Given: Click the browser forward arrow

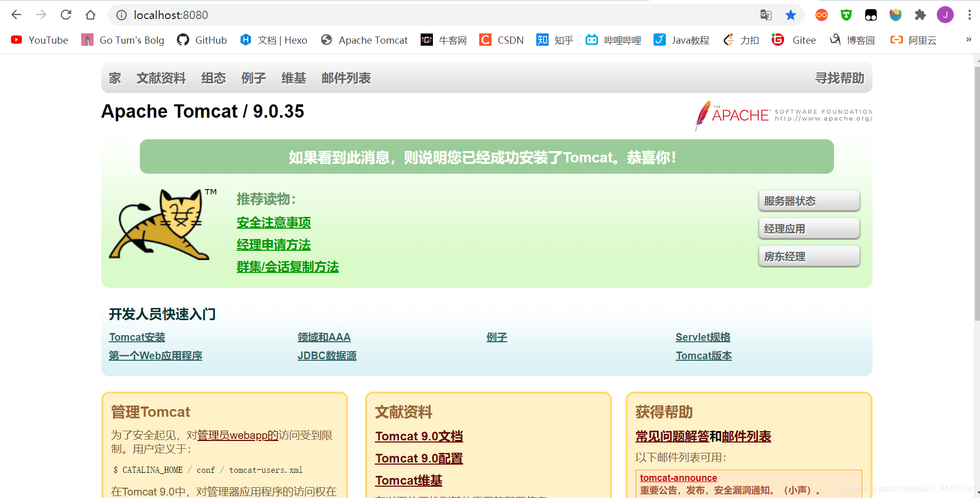Looking at the screenshot, I should click(41, 15).
